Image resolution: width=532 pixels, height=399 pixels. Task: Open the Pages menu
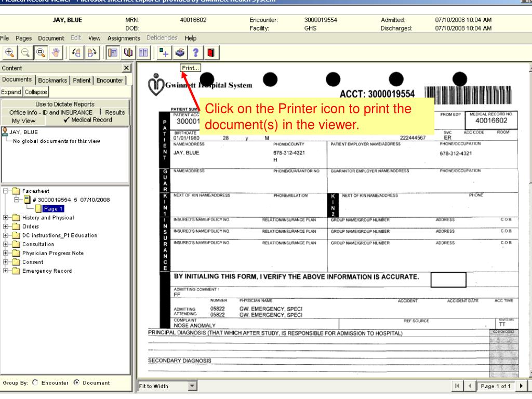24,38
